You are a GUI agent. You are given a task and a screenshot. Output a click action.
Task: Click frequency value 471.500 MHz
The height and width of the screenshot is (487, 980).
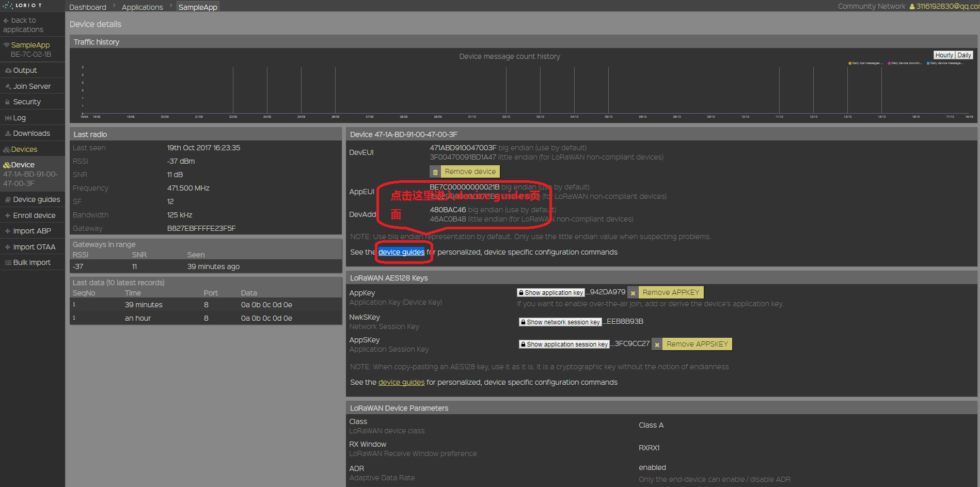pyautogui.click(x=188, y=188)
